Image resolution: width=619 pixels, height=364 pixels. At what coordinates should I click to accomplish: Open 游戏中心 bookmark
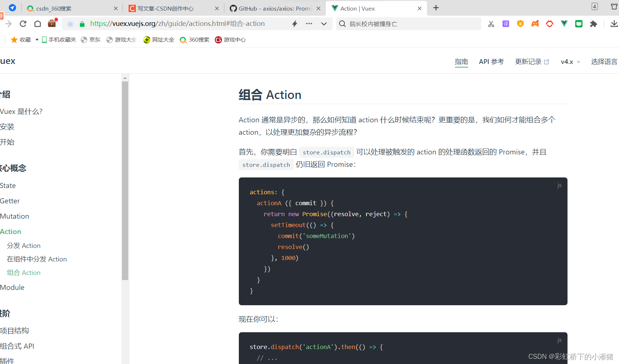pyautogui.click(x=230, y=40)
